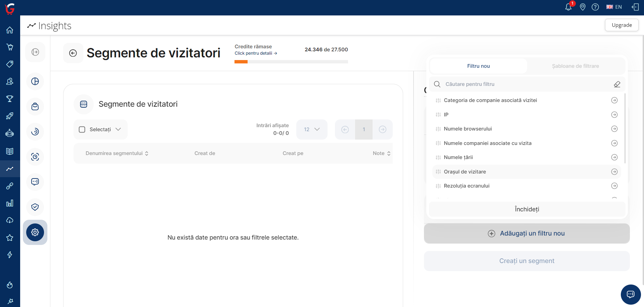
Task: Open the radar circular submenu icon
Action: point(35,132)
